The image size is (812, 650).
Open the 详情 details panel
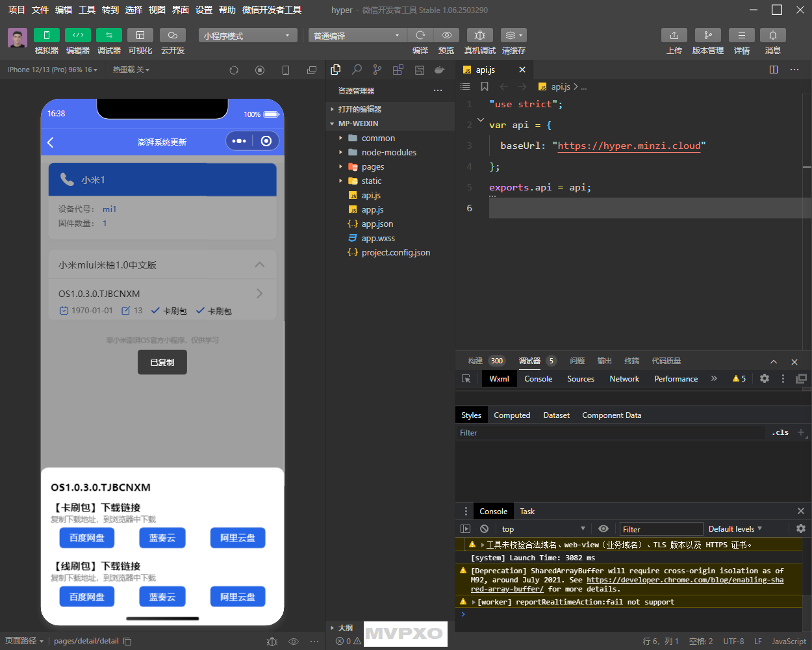(x=742, y=35)
